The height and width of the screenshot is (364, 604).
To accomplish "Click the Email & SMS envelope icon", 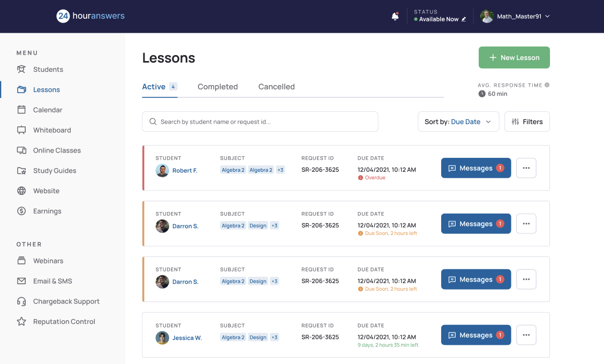I will (21, 281).
